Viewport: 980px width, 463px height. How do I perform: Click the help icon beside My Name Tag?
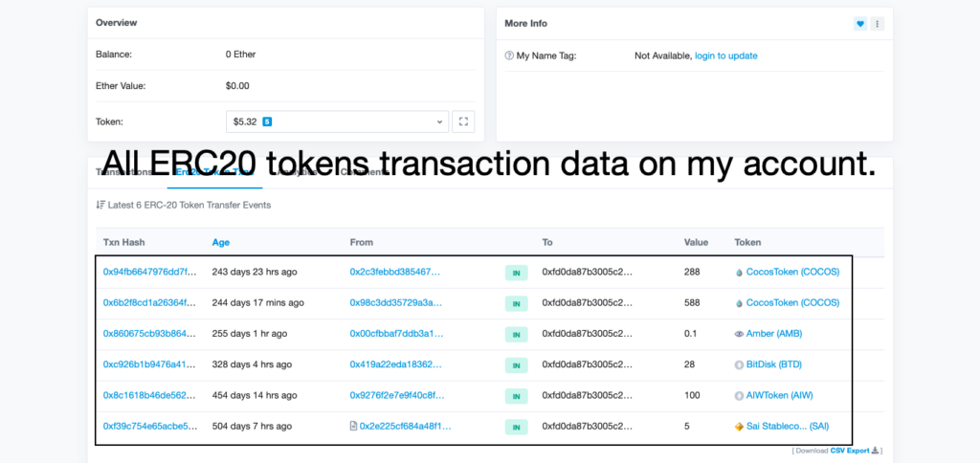click(x=509, y=55)
